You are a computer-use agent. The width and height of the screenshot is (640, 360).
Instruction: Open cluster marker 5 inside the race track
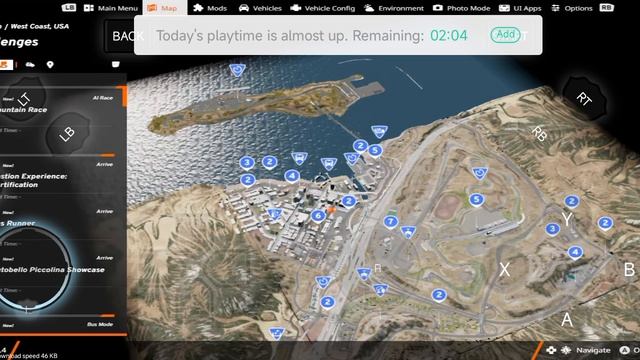[x=476, y=200]
